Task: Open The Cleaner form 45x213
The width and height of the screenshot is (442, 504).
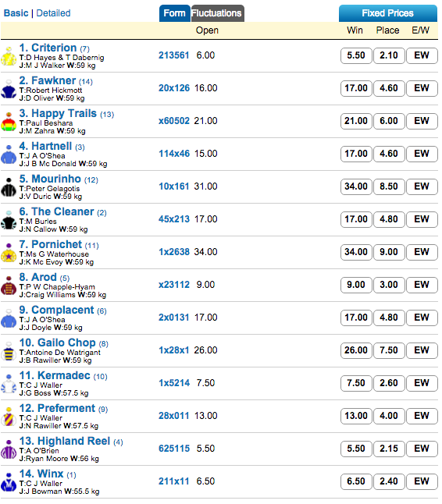Action: pos(174,219)
